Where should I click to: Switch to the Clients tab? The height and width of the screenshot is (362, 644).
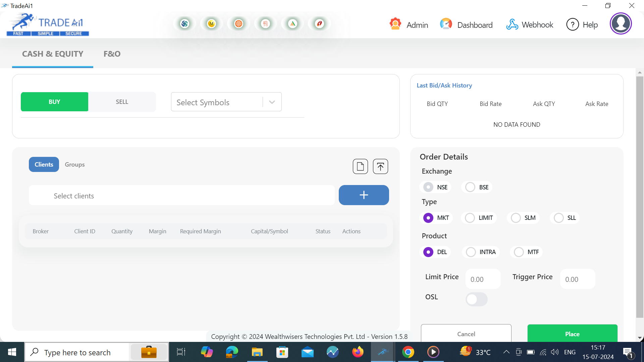(x=44, y=165)
